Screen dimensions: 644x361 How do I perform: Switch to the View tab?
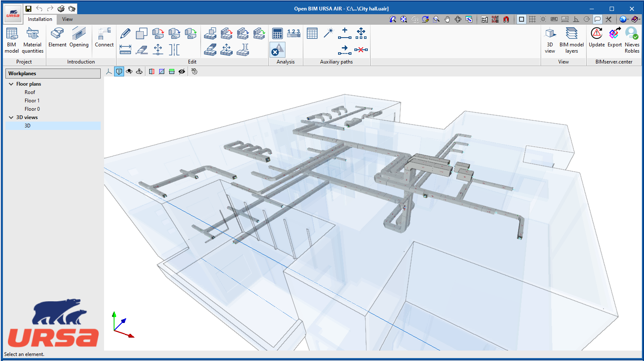[67, 19]
